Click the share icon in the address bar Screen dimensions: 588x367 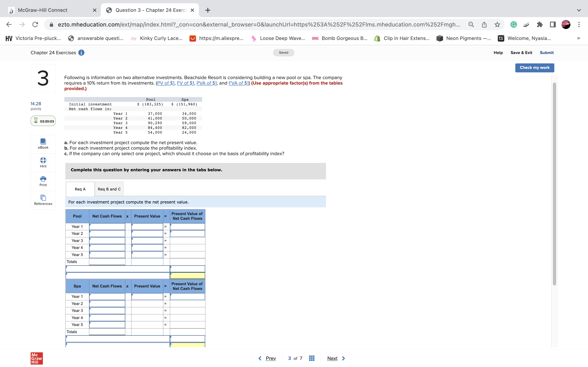(484, 24)
